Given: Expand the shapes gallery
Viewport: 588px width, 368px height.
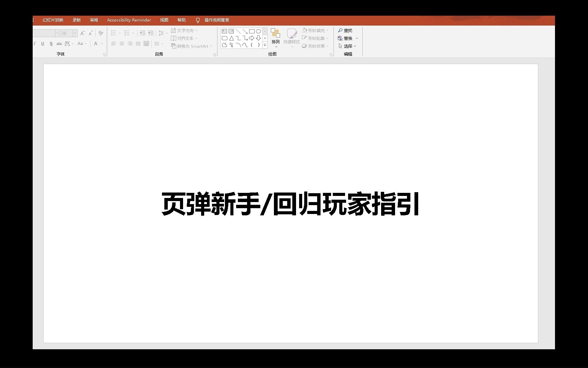Looking at the screenshot, I should click(x=265, y=45).
